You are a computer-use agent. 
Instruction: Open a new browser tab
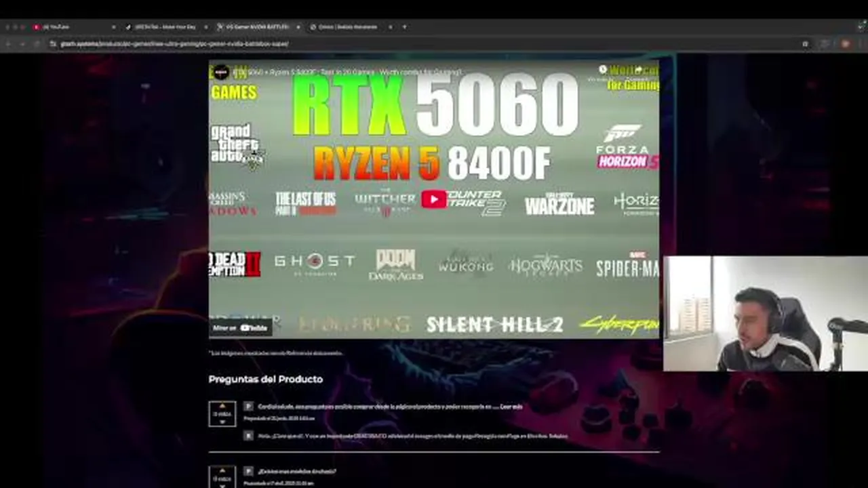point(404,27)
